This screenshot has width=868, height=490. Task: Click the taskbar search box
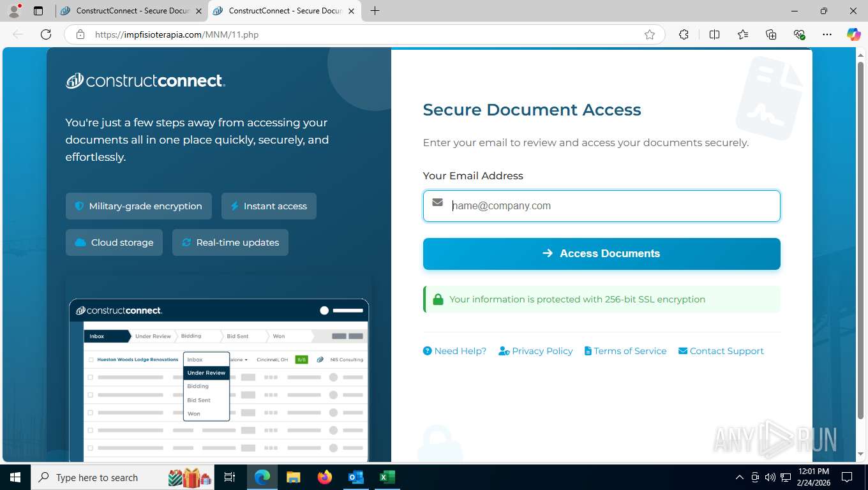(x=123, y=477)
